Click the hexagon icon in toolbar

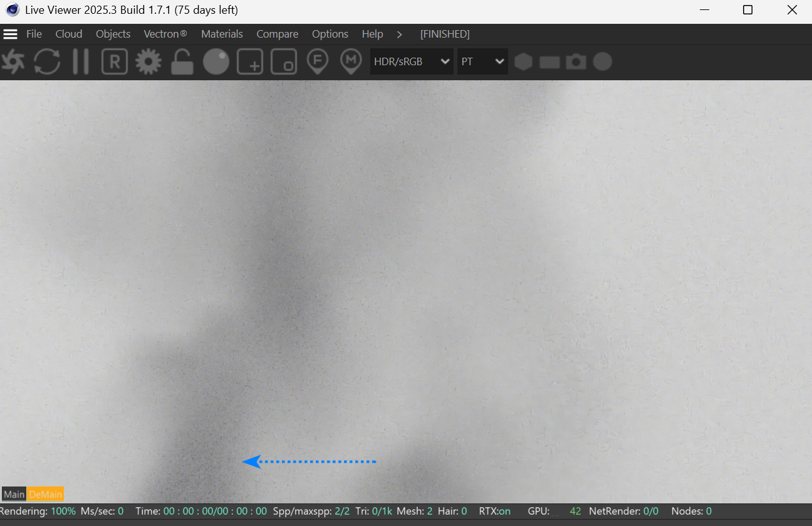pos(524,61)
